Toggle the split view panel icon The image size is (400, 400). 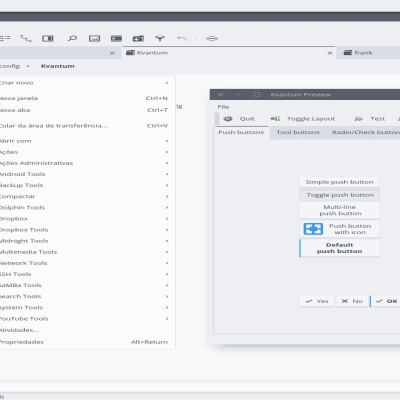click(48, 38)
